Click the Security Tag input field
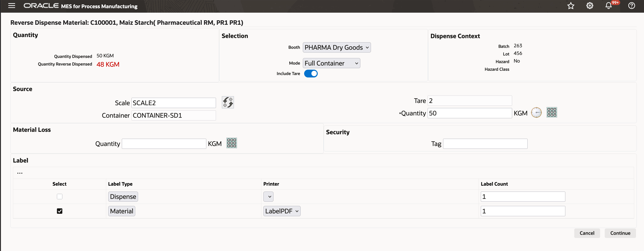644x251 pixels. tap(485, 144)
